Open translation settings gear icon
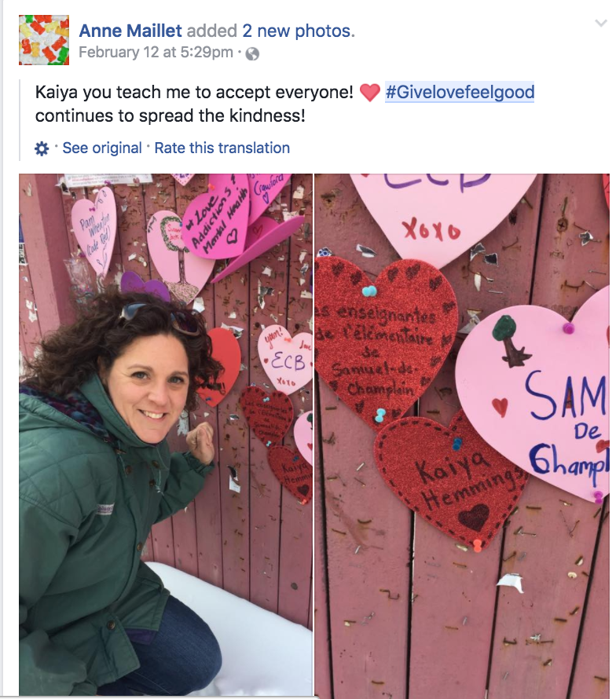The height and width of the screenshot is (699, 616). pyautogui.click(x=42, y=148)
